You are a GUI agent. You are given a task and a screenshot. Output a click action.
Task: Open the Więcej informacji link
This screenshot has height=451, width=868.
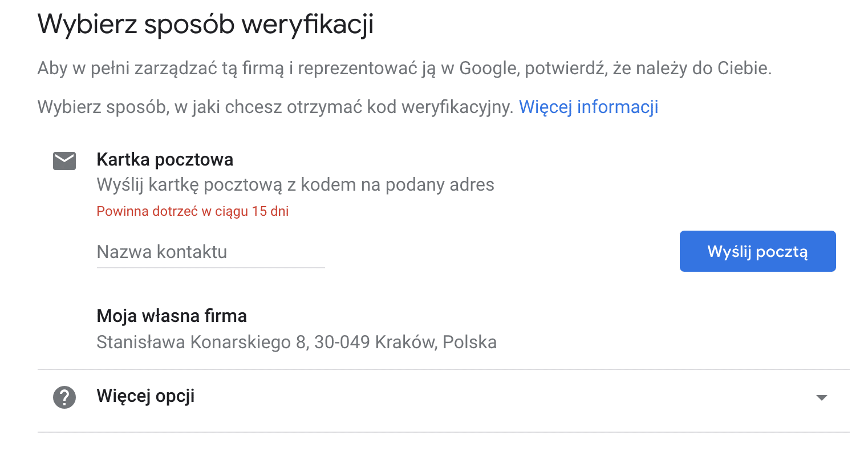point(589,107)
